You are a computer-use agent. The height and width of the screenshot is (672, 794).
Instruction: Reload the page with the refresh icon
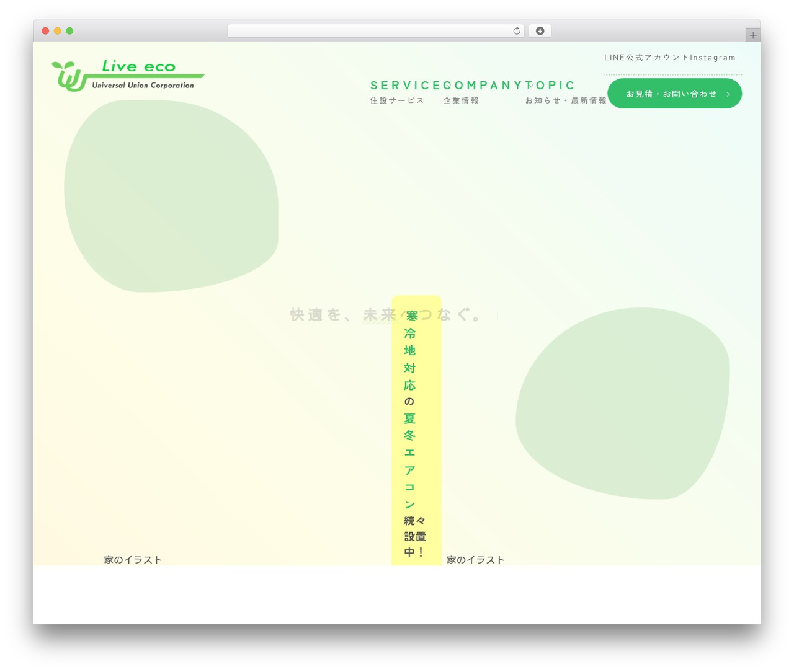click(x=516, y=31)
